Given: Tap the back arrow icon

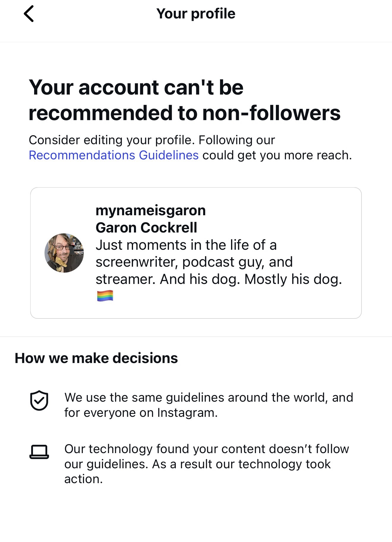Looking at the screenshot, I should click(x=29, y=14).
